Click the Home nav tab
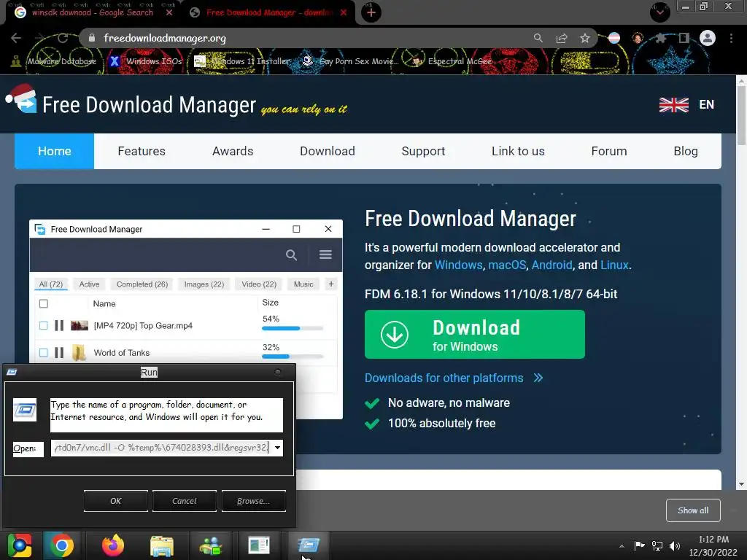This screenshot has height=560, width=747. click(54, 151)
